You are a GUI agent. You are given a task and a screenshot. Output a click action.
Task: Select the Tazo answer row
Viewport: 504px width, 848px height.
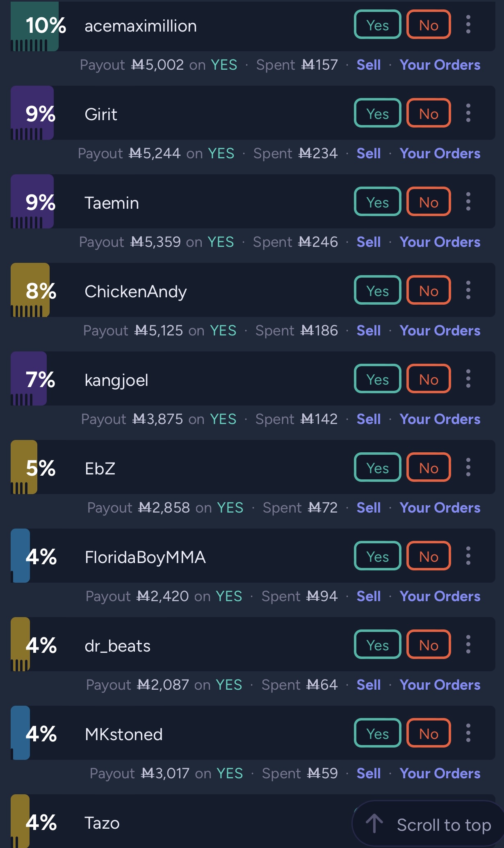click(x=253, y=821)
